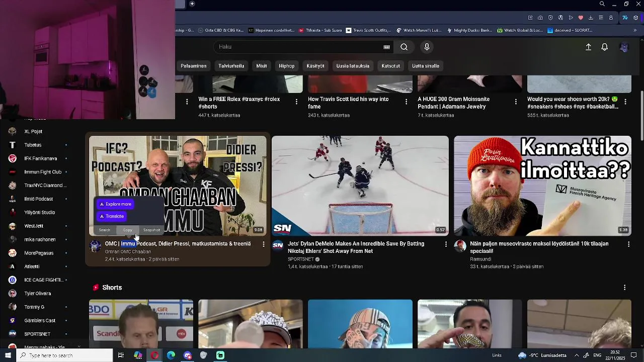This screenshot has height=362, width=644.
Task: Play the Jets hockey save video thumbnail
Action: point(360,186)
